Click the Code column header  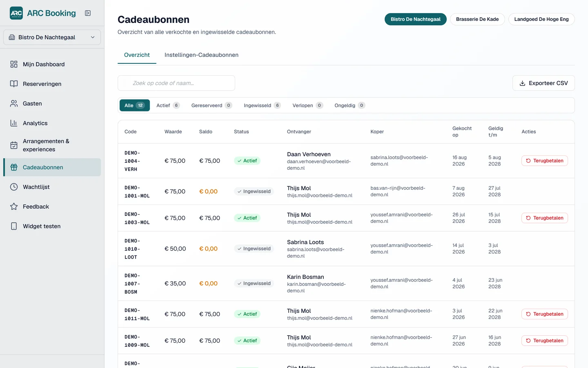click(130, 132)
